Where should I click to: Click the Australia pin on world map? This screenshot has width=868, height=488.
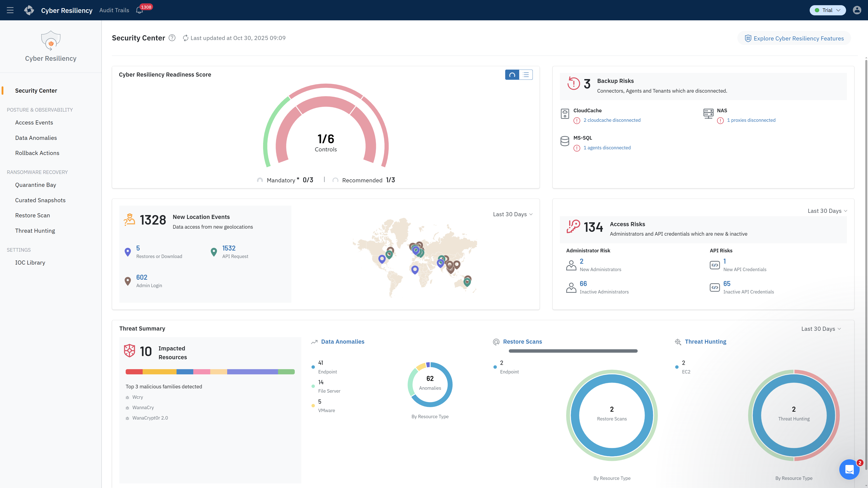click(467, 281)
